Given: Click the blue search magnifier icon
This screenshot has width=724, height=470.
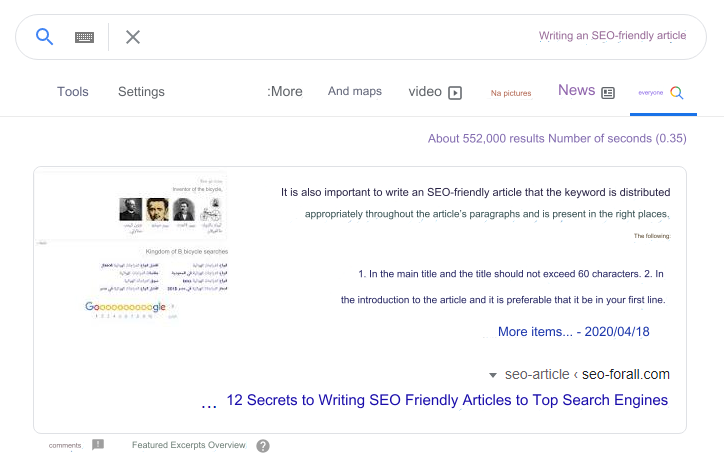Looking at the screenshot, I should 44,36.
